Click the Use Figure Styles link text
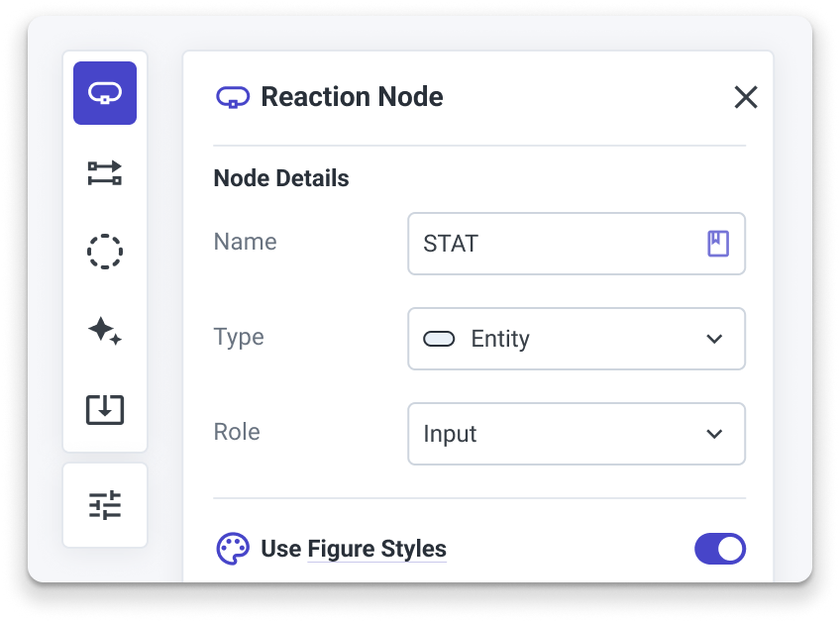Screen dimensions: 840x622 354,549
